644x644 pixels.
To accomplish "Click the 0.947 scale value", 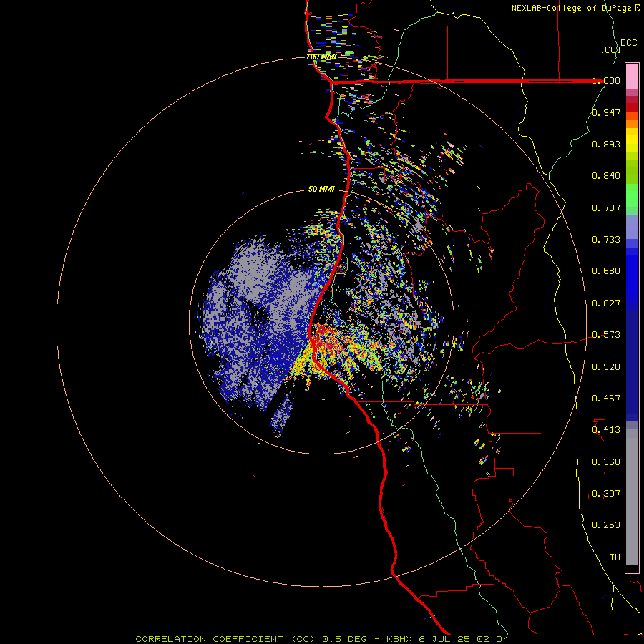I will coord(606,112).
